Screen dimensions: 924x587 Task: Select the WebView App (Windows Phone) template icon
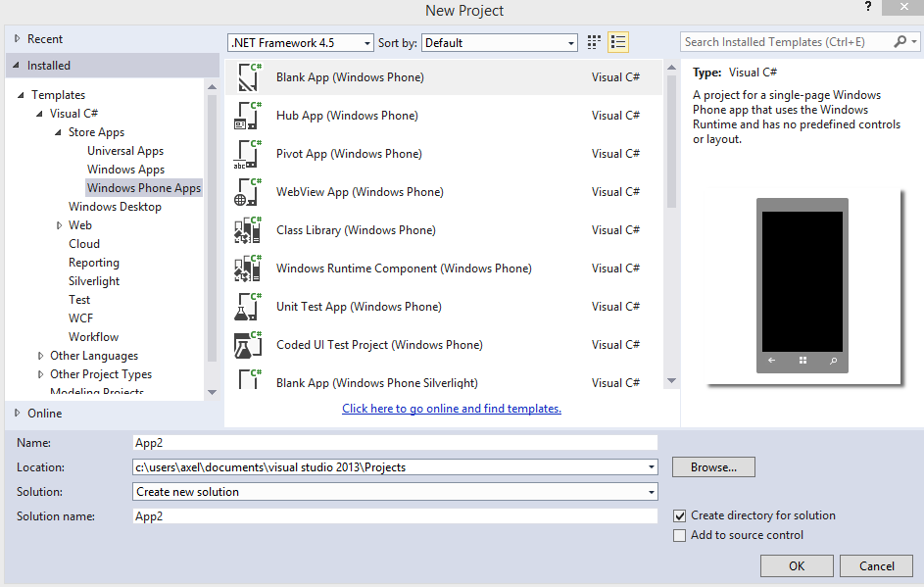[248, 192]
